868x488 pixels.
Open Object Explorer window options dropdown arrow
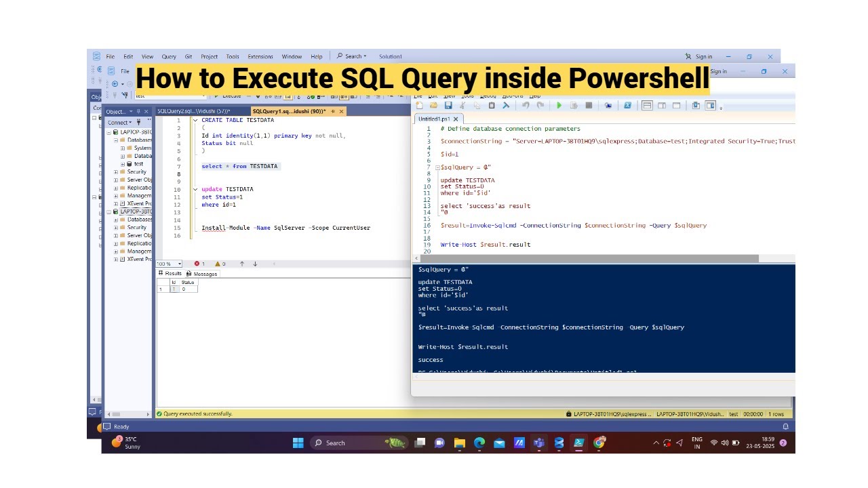(130, 111)
